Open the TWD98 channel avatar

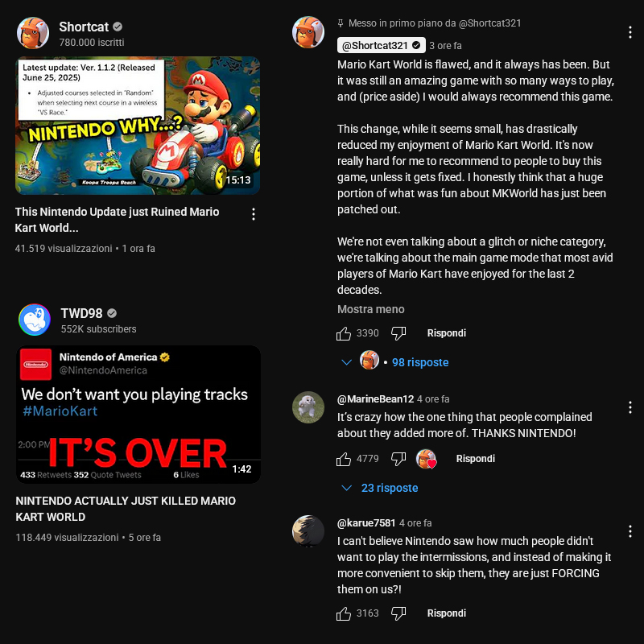pyautogui.click(x=35, y=320)
